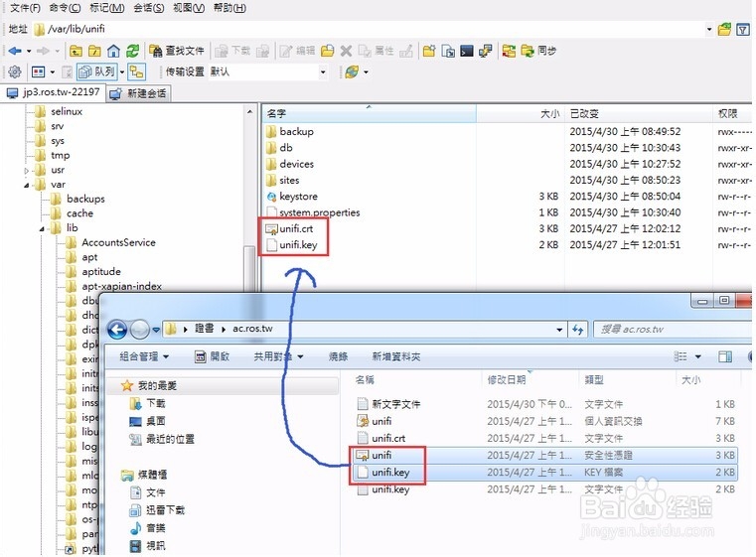Open WinSCP Preferences gear icon
The image size is (756, 557).
pos(15,72)
